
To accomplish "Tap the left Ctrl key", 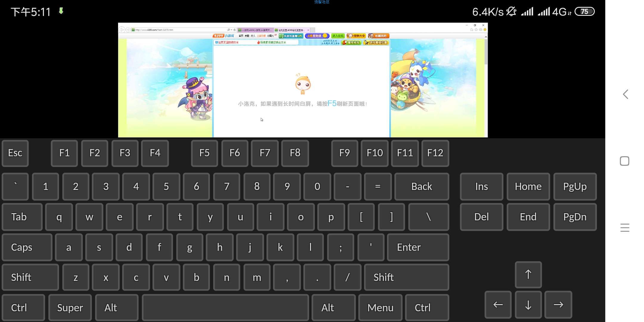I will pos(24,308).
